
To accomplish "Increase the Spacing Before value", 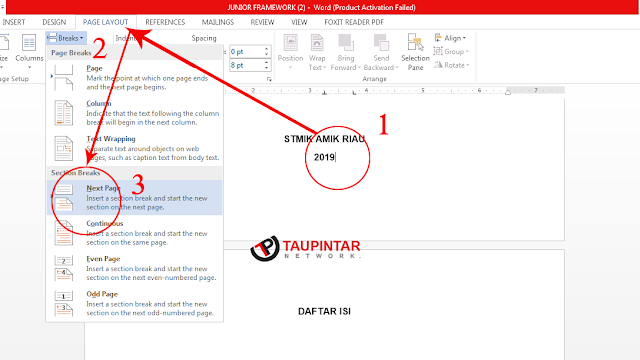I will [x=267, y=49].
